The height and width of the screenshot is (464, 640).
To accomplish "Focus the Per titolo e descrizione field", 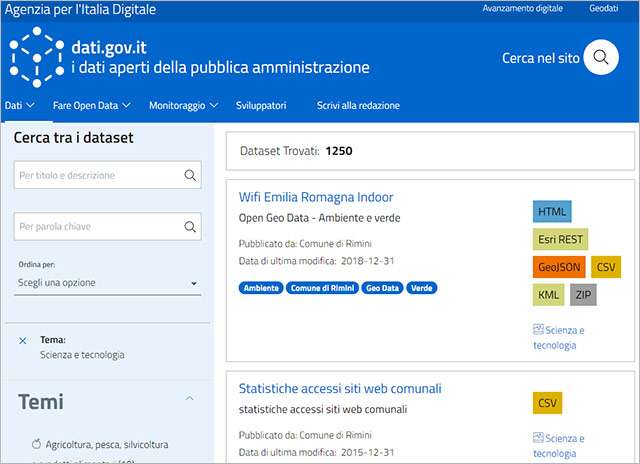I will (107, 175).
